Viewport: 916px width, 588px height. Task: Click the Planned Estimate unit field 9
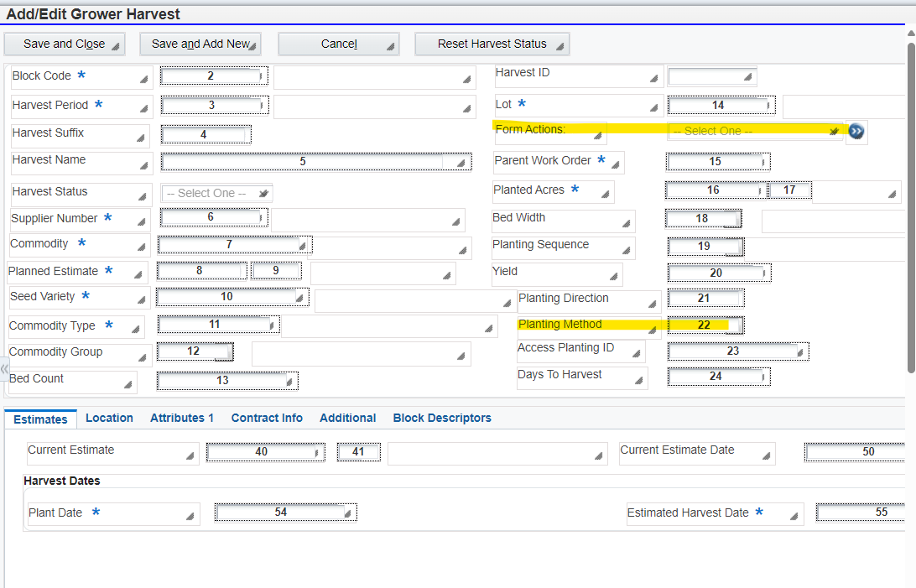[x=277, y=271]
